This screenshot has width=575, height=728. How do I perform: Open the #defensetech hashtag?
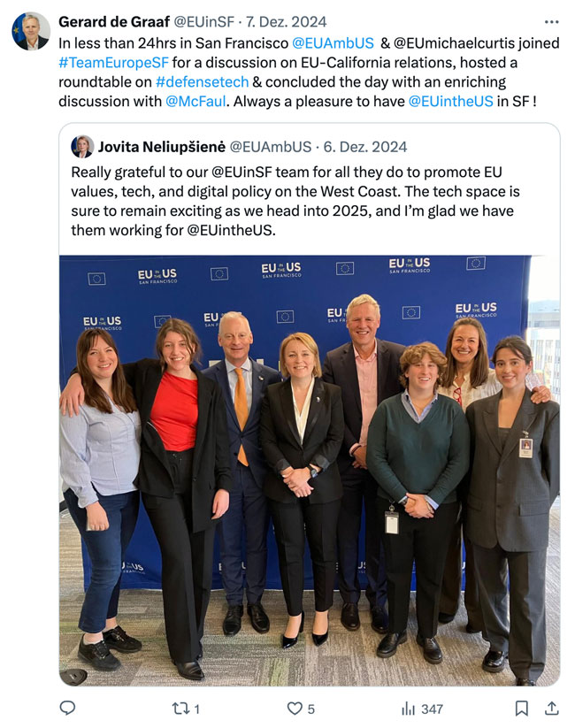(x=202, y=82)
